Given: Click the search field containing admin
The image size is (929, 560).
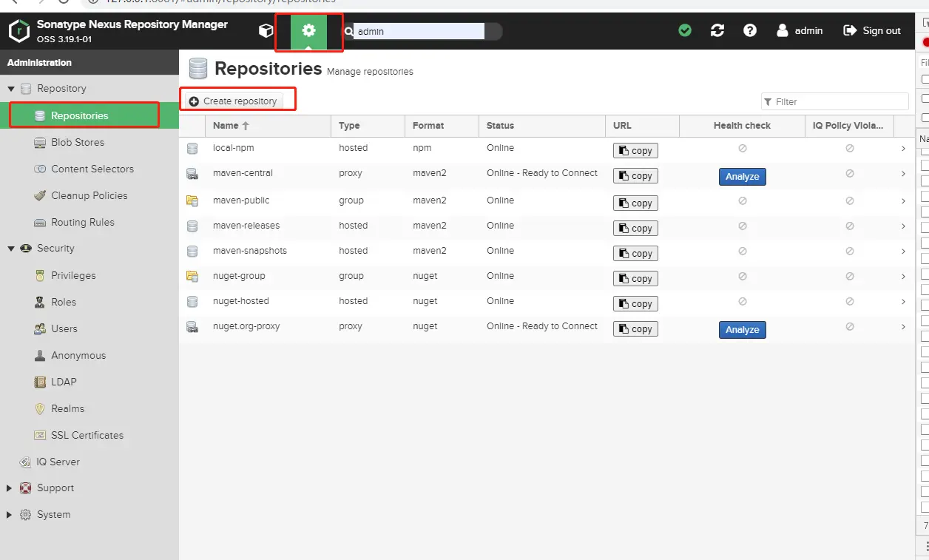Looking at the screenshot, I should [419, 31].
